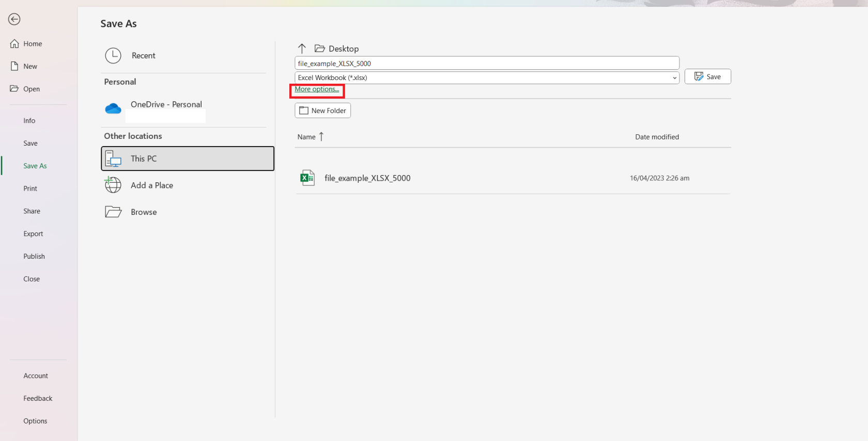Sort by the Name column header
The height and width of the screenshot is (441, 868).
[x=306, y=137]
